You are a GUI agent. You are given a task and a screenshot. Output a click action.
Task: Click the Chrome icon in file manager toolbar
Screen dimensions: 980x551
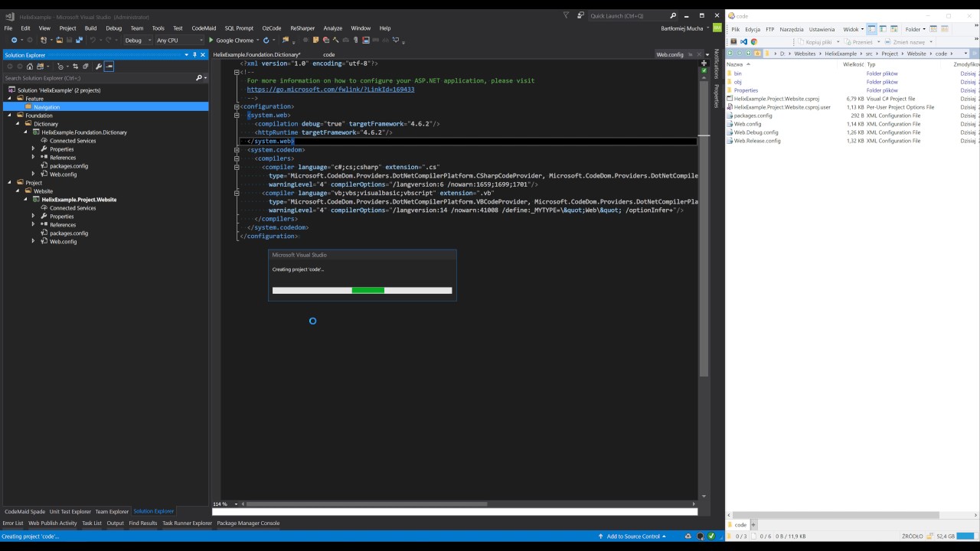coord(754,41)
